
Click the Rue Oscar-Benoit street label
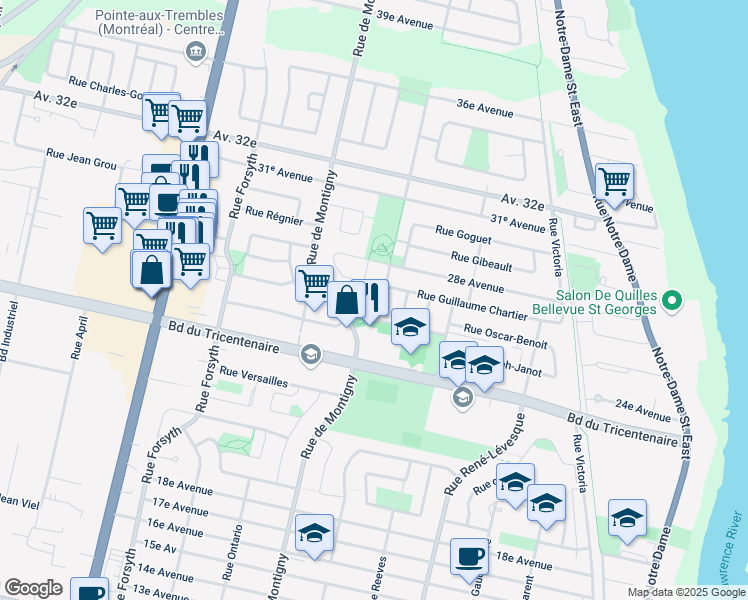506,337
